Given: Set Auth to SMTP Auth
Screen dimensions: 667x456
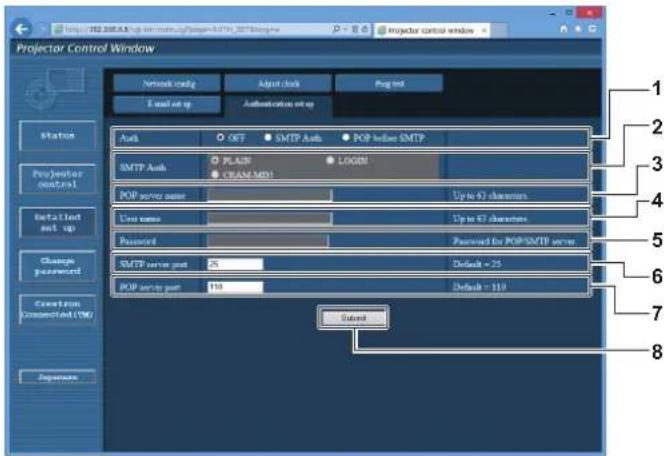Looking at the screenshot, I should [x=268, y=137].
